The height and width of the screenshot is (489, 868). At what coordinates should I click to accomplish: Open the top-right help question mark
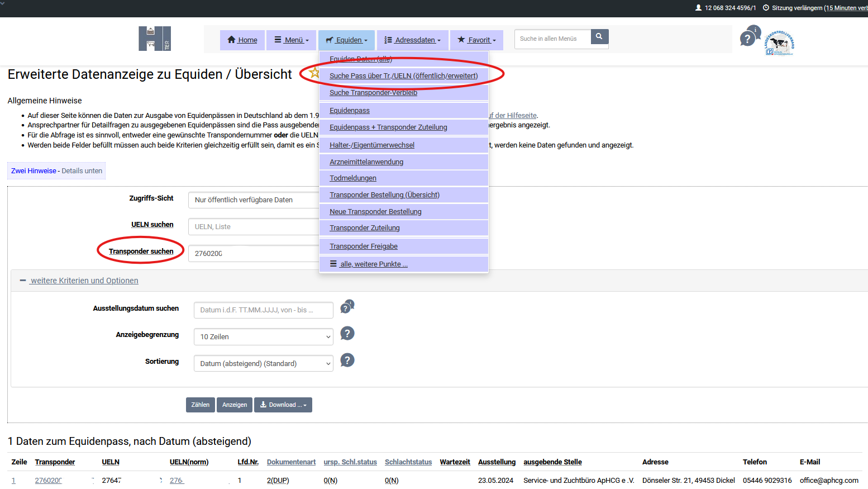(747, 39)
